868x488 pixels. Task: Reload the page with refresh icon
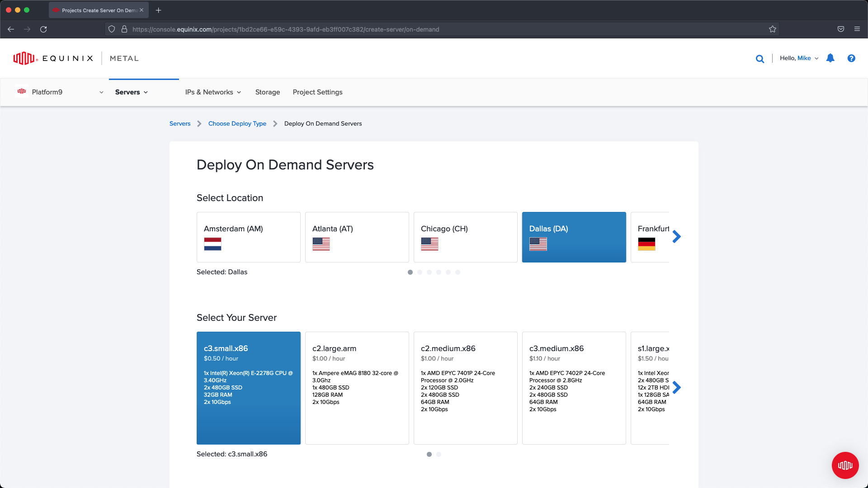click(43, 29)
